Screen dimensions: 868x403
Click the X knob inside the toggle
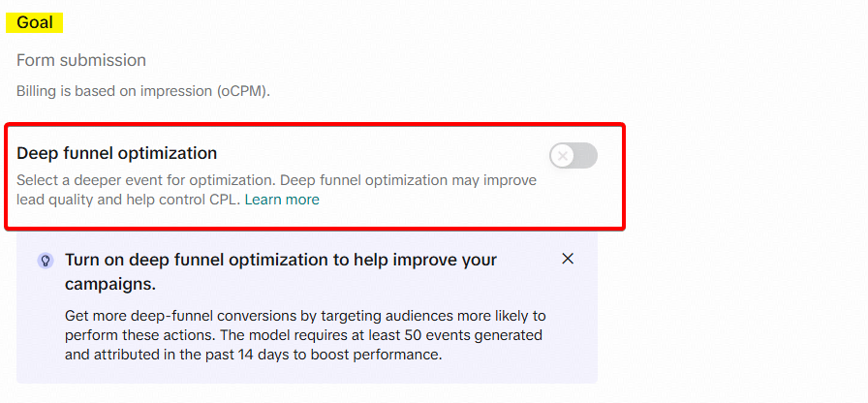click(x=564, y=155)
